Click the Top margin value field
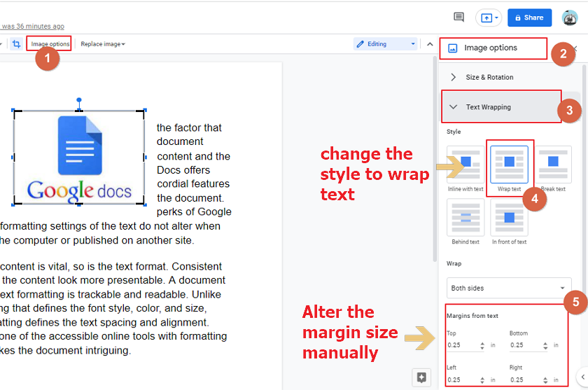This screenshot has height=390, width=588. click(462, 345)
